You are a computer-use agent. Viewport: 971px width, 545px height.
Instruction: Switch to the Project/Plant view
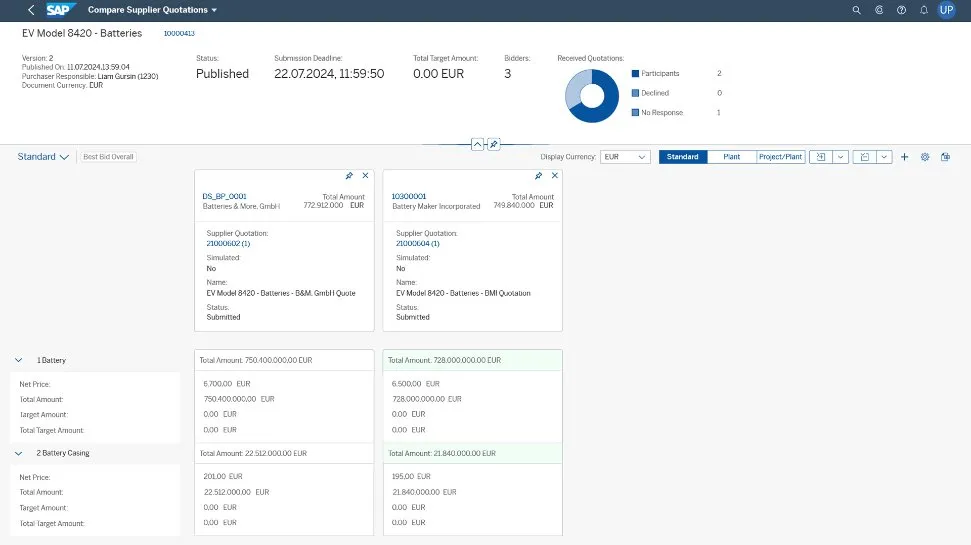(780, 157)
